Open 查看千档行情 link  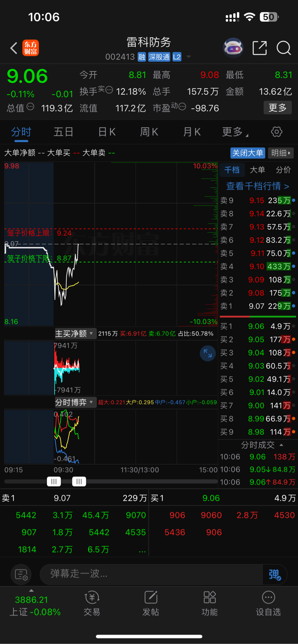[258, 186]
